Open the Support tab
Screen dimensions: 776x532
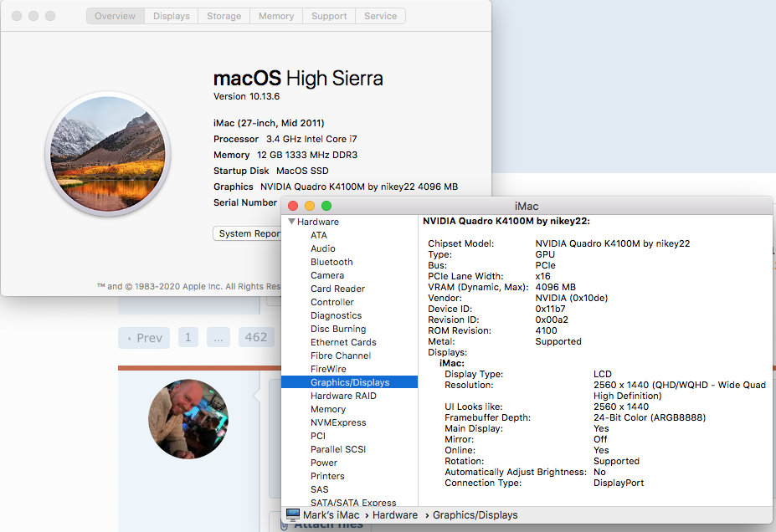pos(329,16)
